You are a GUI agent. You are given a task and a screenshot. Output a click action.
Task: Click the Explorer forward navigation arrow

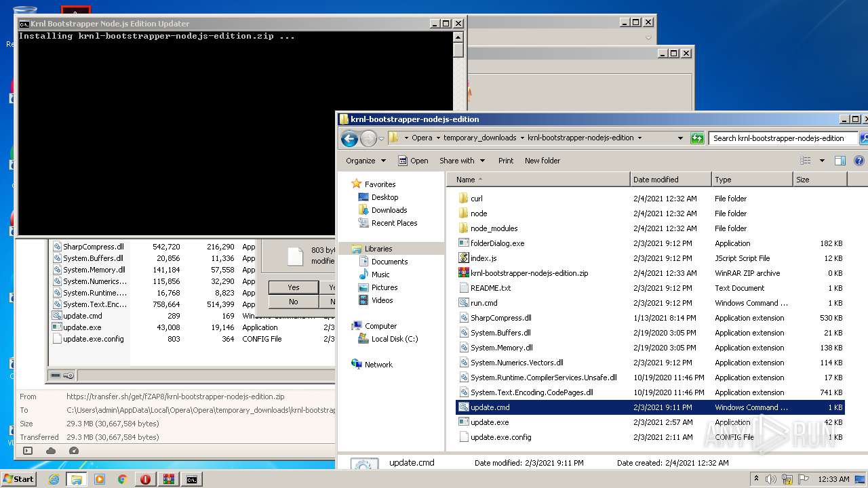(368, 138)
